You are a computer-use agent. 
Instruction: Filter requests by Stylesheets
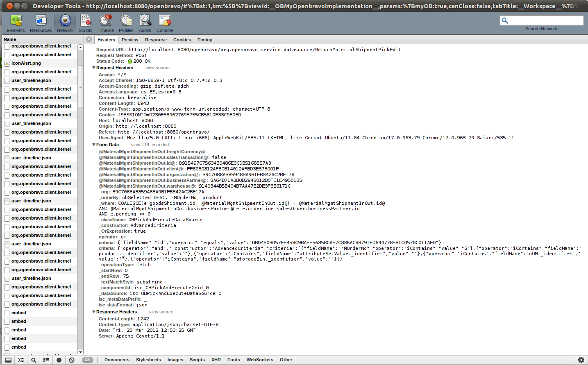148,360
